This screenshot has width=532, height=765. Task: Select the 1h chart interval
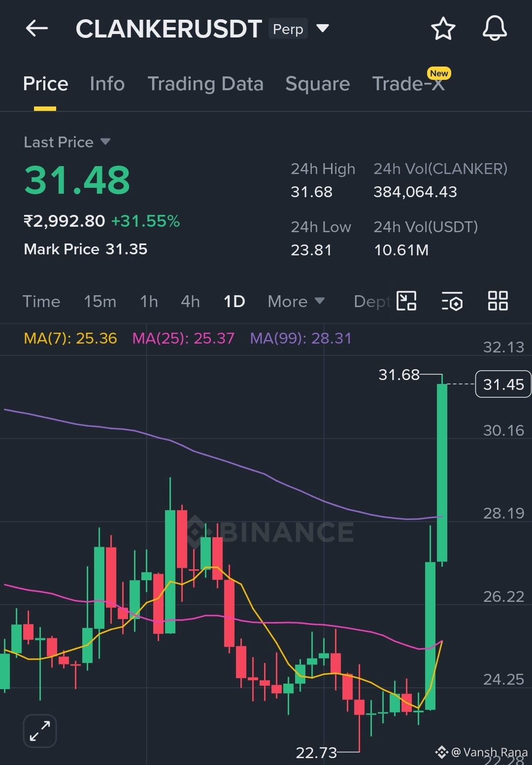(x=149, y=301)
